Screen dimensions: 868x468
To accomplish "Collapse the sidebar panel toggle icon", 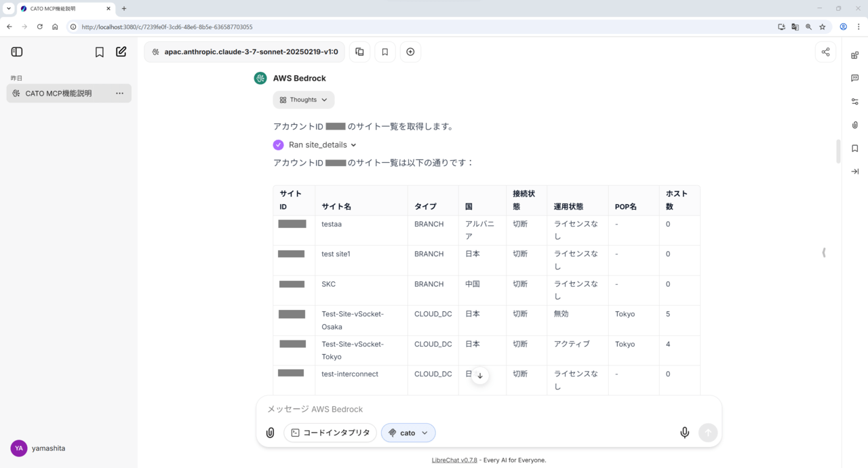I will 17,52.
